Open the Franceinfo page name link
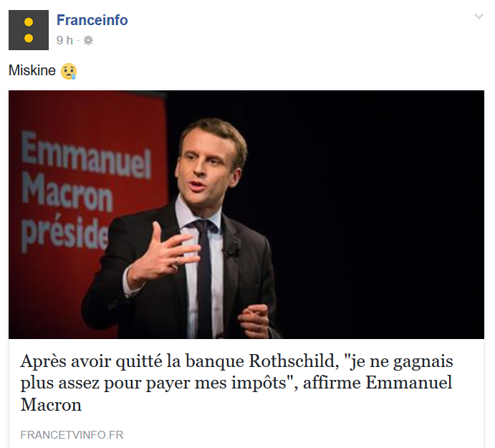This screenshot has height=448, width=495. (92, 20)
